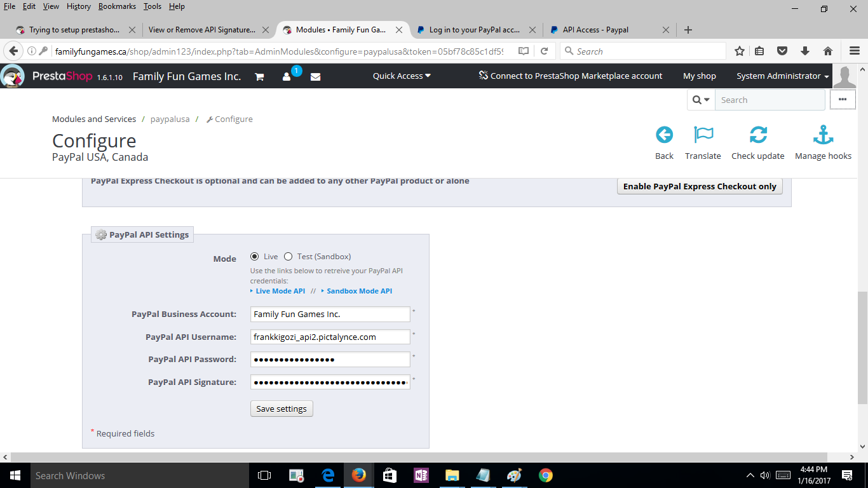This screenshot has height=488, width=868.
Task: Click the Check update refresh icon
Action: 758,135
